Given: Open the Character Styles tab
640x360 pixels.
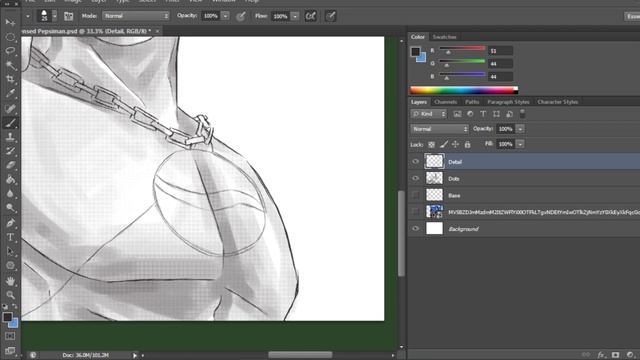Looking at the screenshot, I should (558, 102).
